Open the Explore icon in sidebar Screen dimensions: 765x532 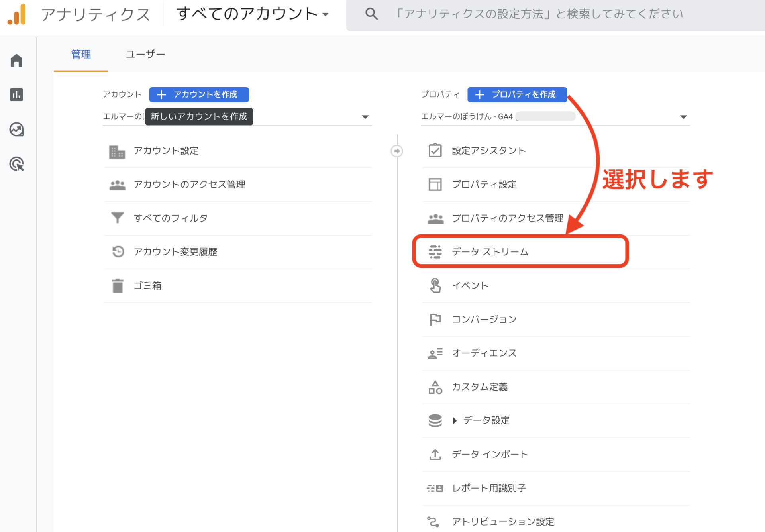16,130
